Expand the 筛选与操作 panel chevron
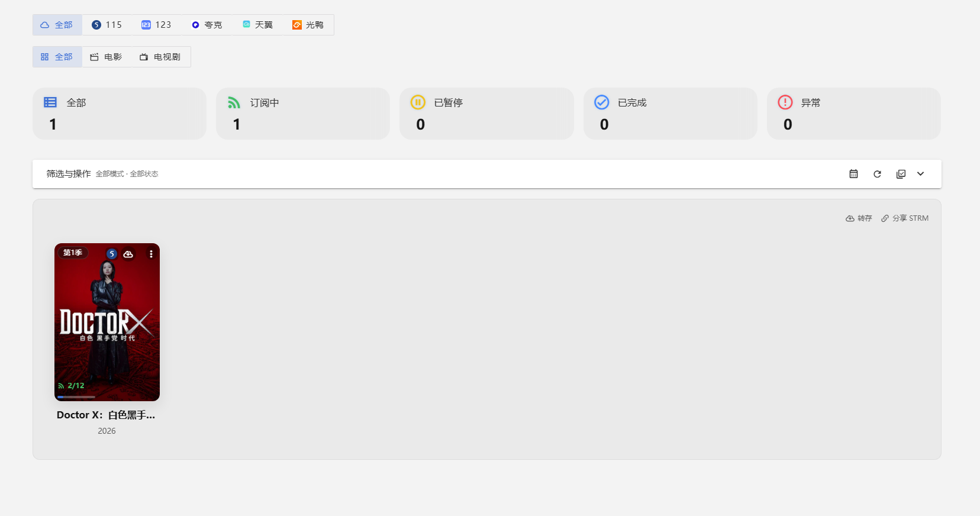Screen dimensions: 980x516 tap(920, 174)
